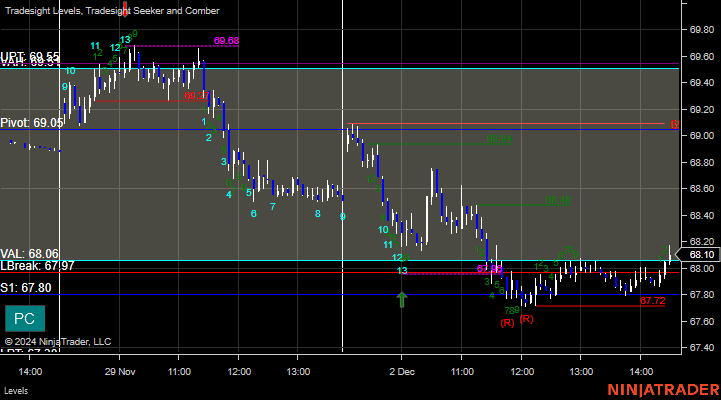Click the red 67.72 level label

[x=652, y=301]
